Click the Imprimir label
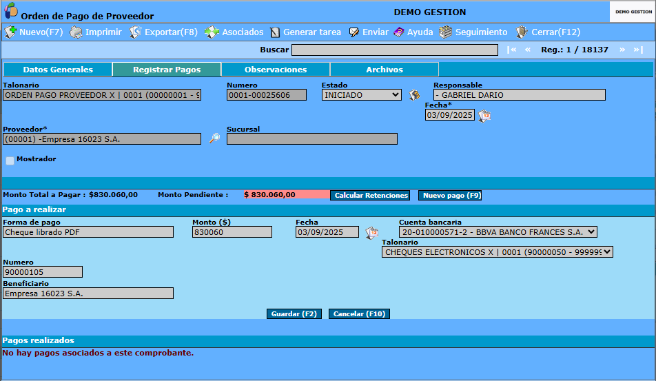Viewport: 656px width, 381px height. pos(103,32)
